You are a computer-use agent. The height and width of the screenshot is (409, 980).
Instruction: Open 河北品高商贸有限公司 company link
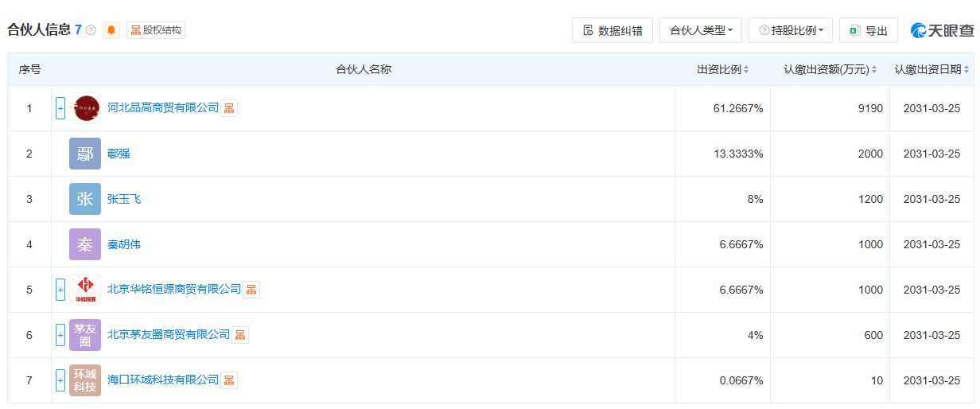pyautogui.click(x=163, y=108)
